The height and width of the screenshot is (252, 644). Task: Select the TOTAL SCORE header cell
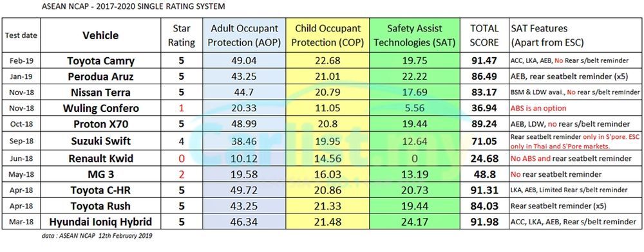[x=485, y=35]
